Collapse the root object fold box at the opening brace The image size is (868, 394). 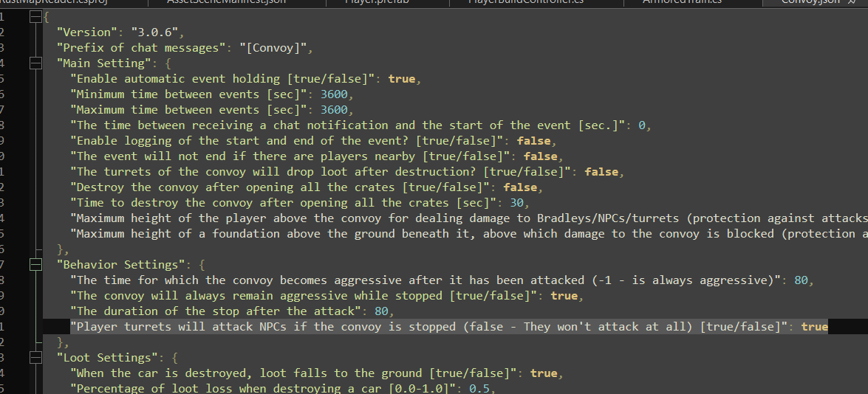[x=36, y=17]
